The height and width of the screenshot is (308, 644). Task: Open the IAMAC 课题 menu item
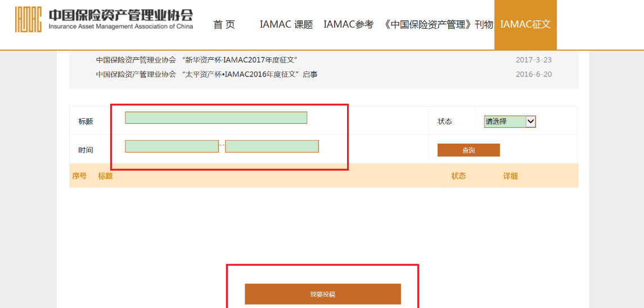(x=286, y=25)
